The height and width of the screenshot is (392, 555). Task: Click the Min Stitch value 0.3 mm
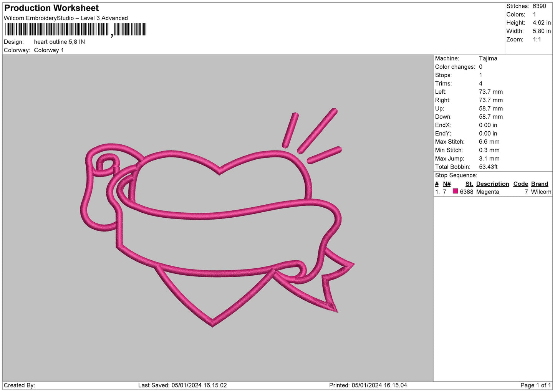(x=489, y=150)
